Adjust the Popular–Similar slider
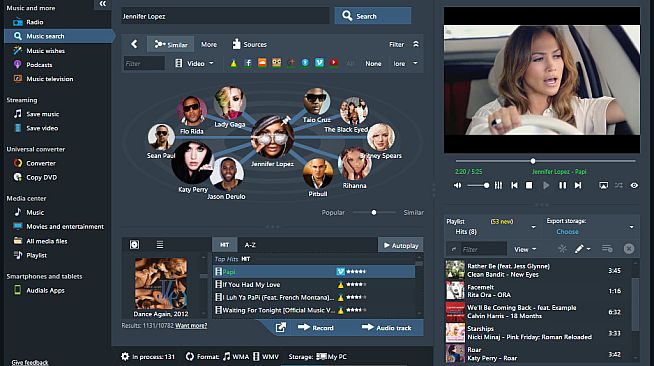The image size is (654, 366). 374,213
